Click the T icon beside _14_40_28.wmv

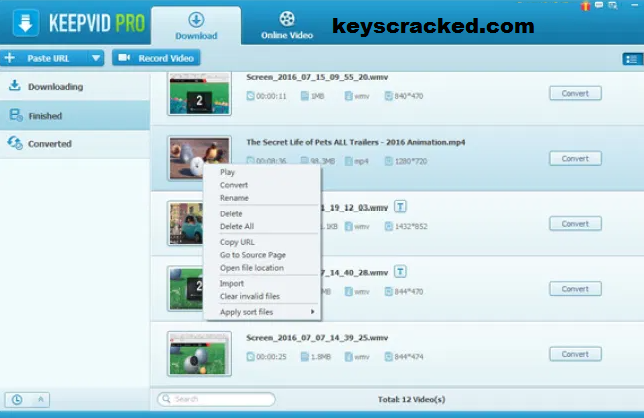click(x=400, y=271)
